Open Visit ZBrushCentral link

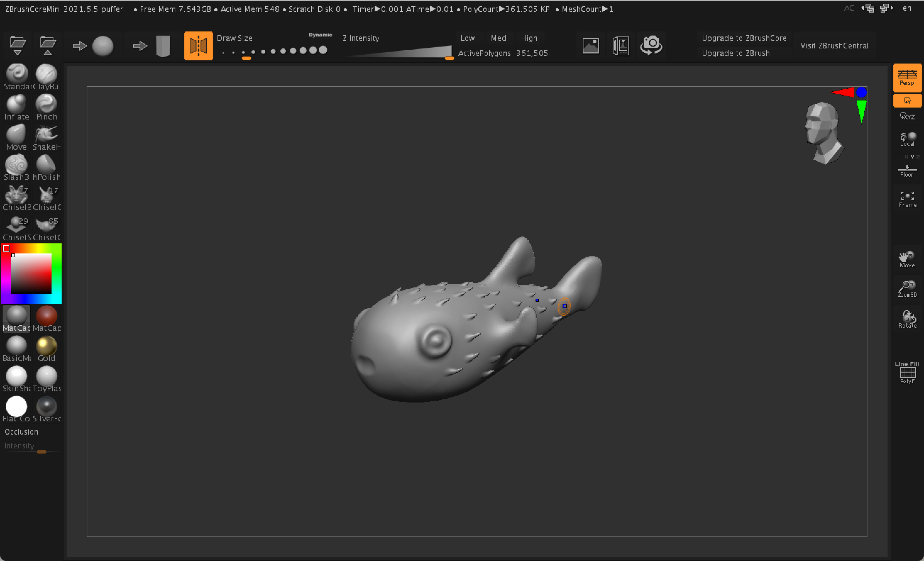coord(834,46)
